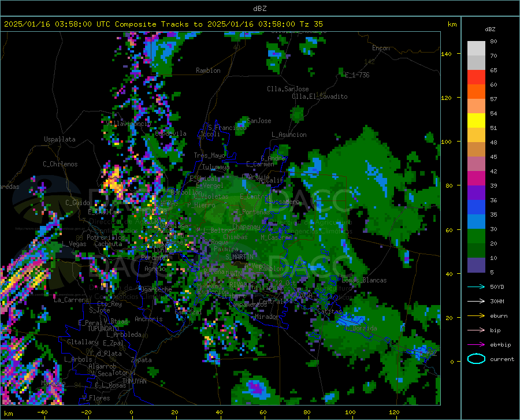Click the 'dBZ' heading above color scale
Image resolution: width=520 pixels, height=420 pixels.
tap(490, 29)
